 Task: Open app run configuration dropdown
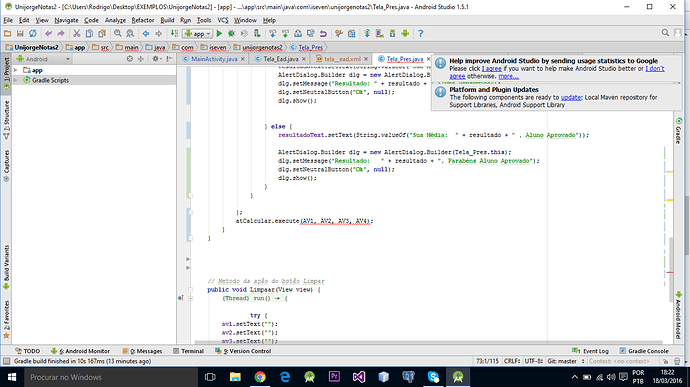[198, 33]
